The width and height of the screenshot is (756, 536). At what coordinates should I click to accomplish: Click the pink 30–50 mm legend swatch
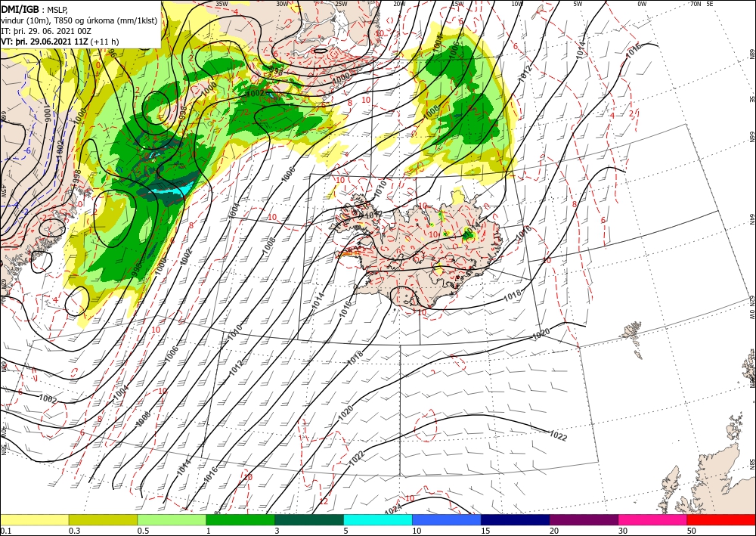[x=653, y=519]
